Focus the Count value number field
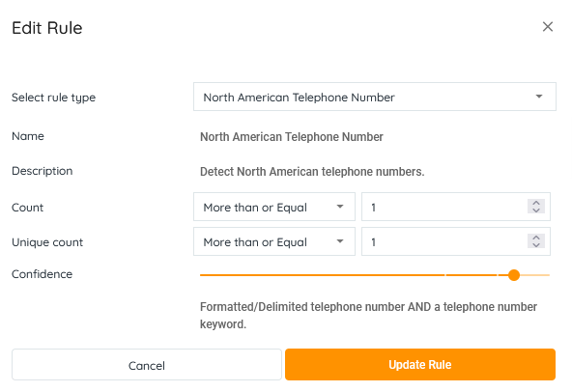 click(x=456, y=207)
